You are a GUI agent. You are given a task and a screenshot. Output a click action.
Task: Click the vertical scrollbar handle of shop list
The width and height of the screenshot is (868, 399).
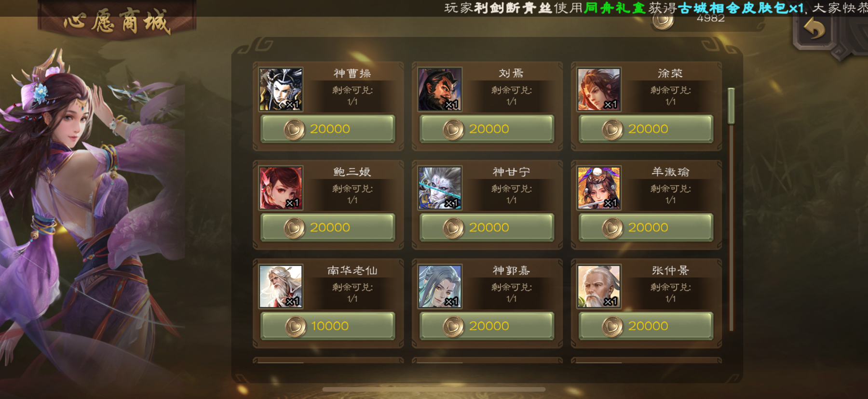[731, 106]
